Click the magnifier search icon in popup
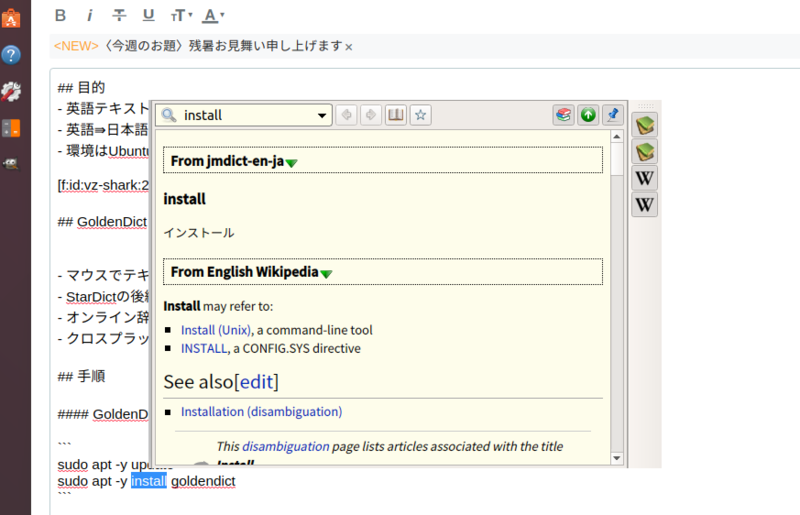Image resolution: width=800 pixels, height=515 pixels. (x=168, y=115)
